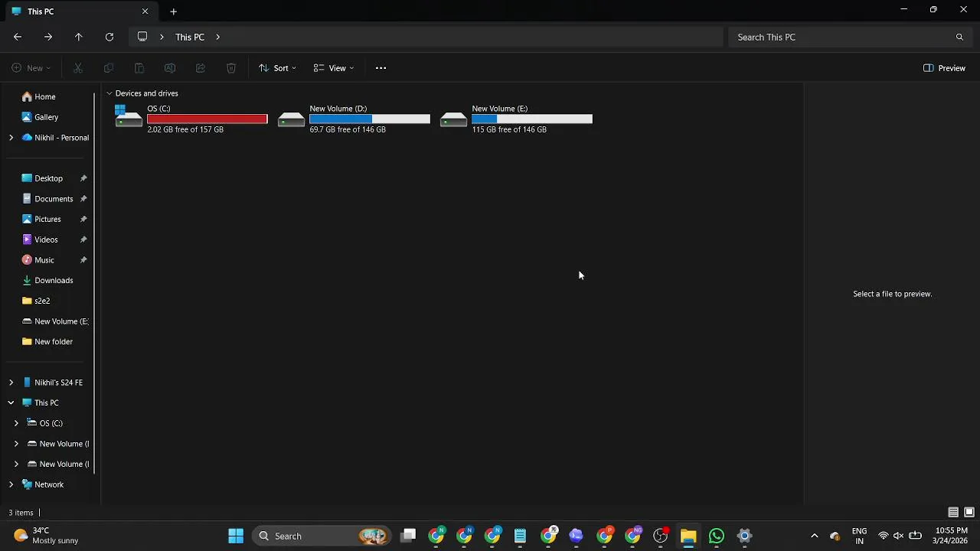Viewport: 980px width, 551px height.
Task: Click the New Volume (E:) capacity bar
Action: pyautogui.click(x=532, y=119)
